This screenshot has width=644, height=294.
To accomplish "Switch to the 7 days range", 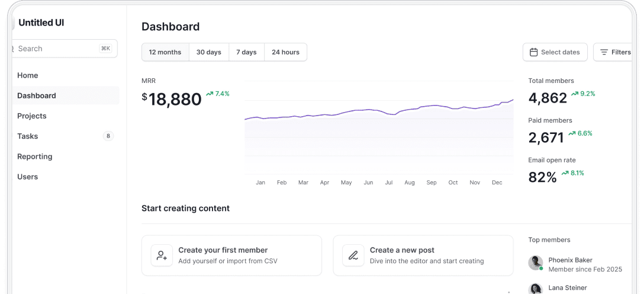I will click(246, 52).
